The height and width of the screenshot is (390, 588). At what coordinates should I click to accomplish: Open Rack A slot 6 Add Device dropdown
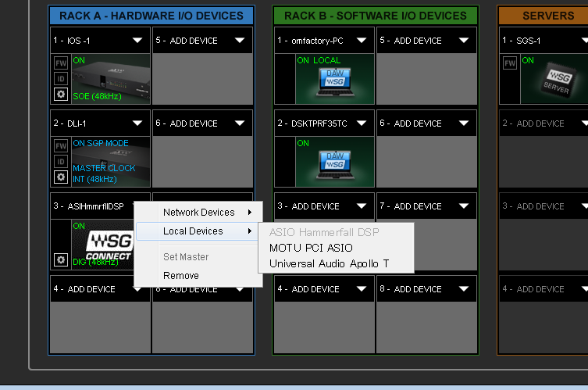(x=240, y=123)
